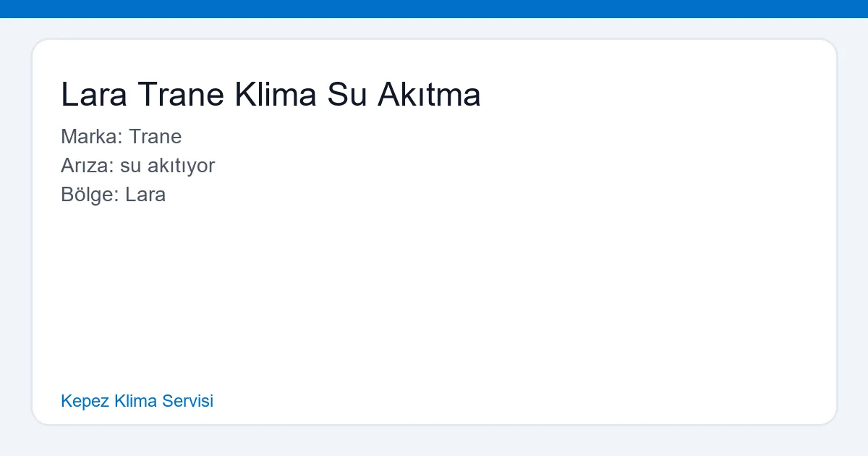Viewport: 868px width, 456px height.
Task: Click the Kepez Klima Servisi hyperlink text
Action: (137, 401)
